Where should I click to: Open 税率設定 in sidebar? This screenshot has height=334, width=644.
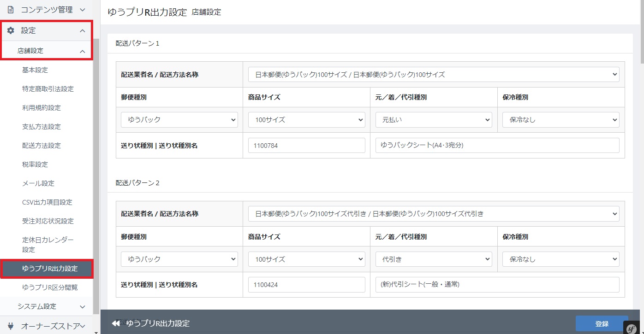(35, 164)
